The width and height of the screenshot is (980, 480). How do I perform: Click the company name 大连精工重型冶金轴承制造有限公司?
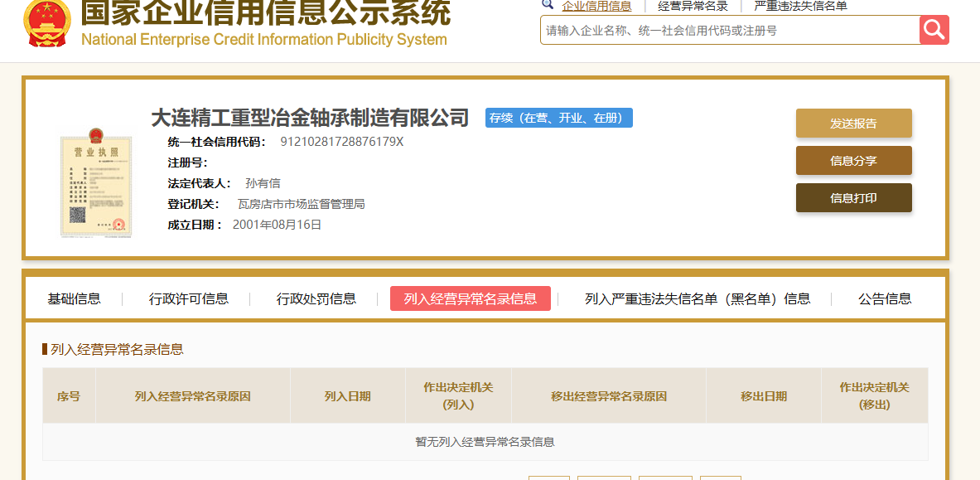pyautogui.click(x=310, y=118)
